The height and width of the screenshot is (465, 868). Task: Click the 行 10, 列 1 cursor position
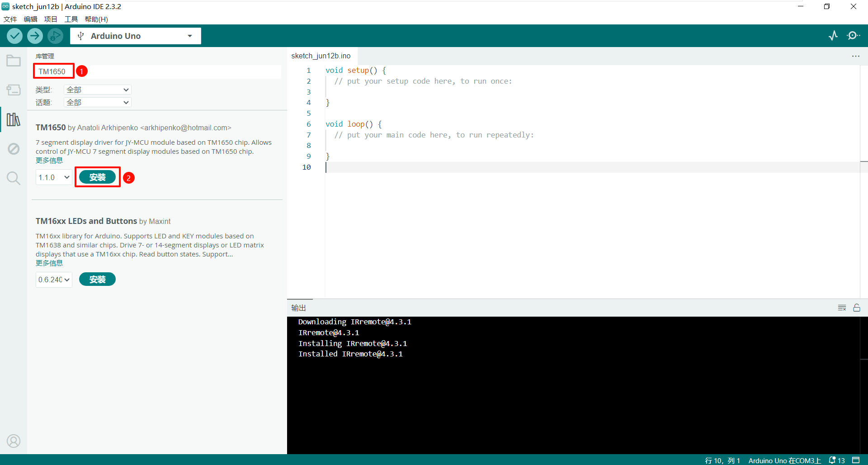pos(722,460)
